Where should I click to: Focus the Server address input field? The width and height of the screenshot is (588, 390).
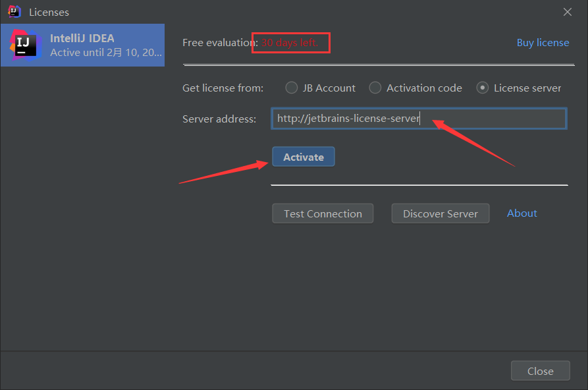coord(419,119)
